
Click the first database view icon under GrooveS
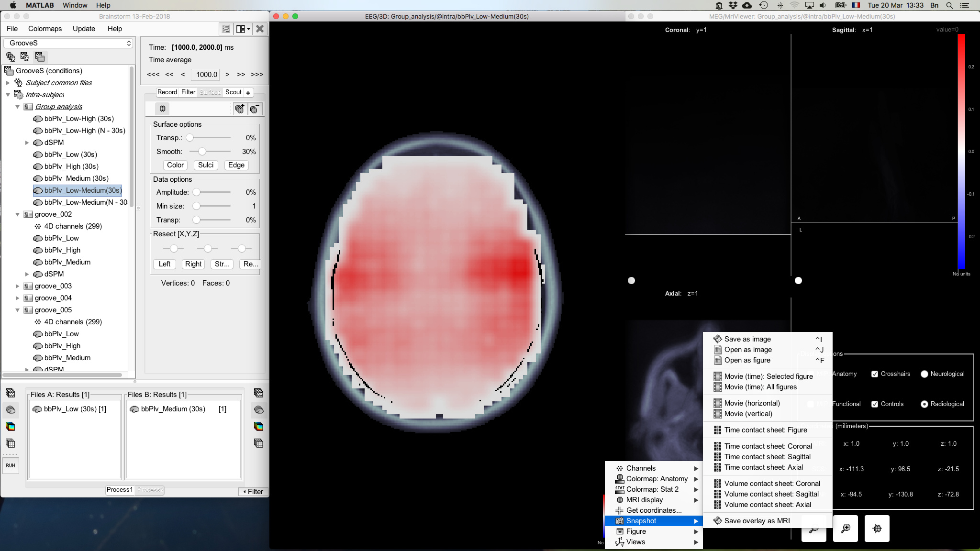(11, 57)
